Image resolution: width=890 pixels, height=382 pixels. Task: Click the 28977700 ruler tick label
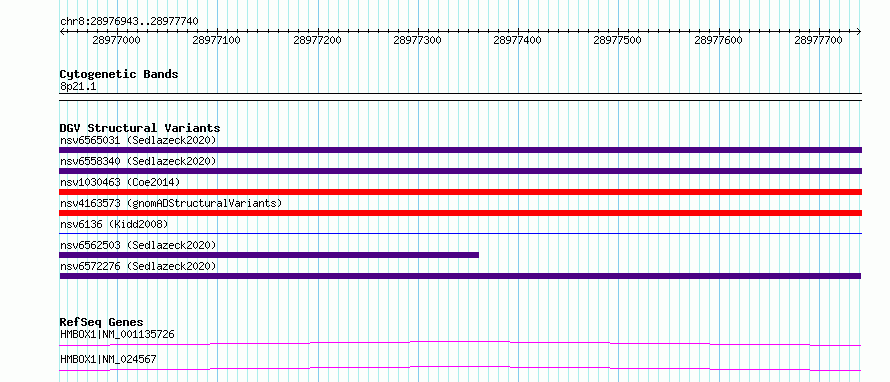(x=818, y=40)
